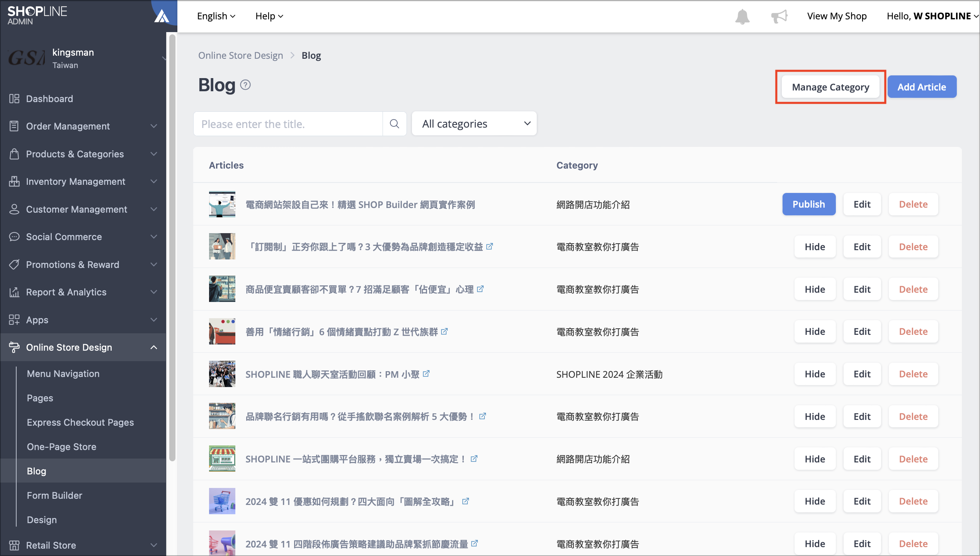The width and height of the screenshot is (980, 556).
Task: Click the Online Store Design paint roller icon
Action: tap(14, 347)
